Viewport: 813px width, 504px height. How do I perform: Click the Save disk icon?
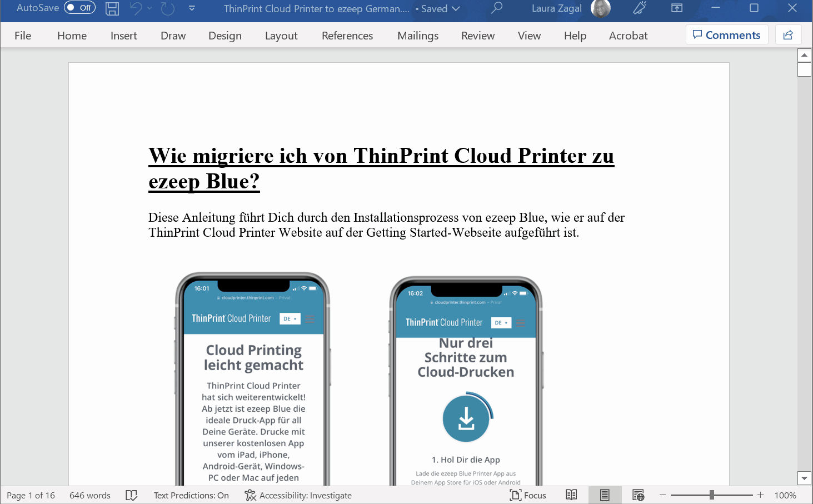point(112,8)
